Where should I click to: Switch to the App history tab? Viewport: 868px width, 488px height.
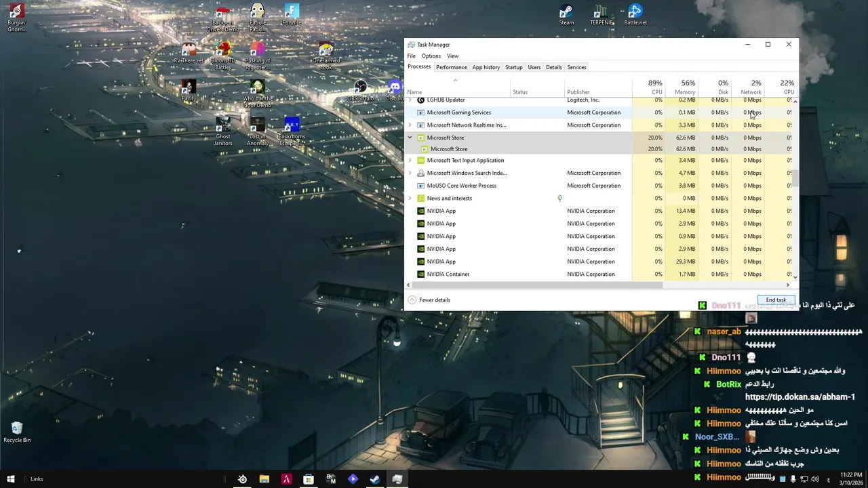coord(486,67)
